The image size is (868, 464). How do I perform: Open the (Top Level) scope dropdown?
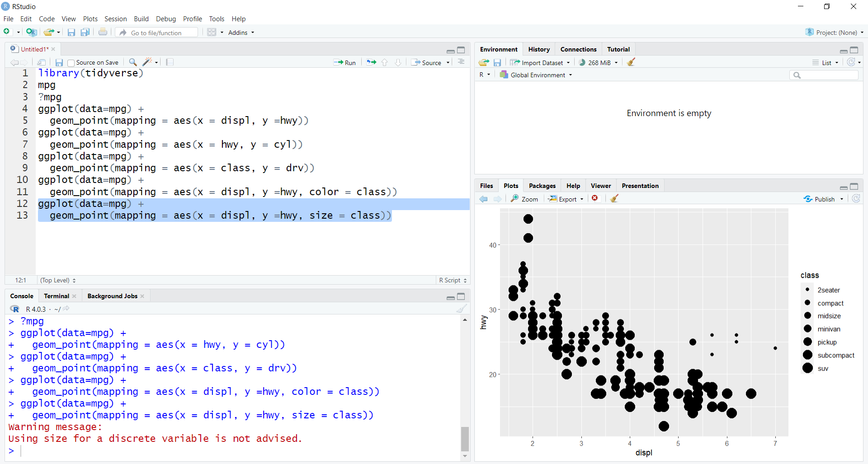point(58,280)
